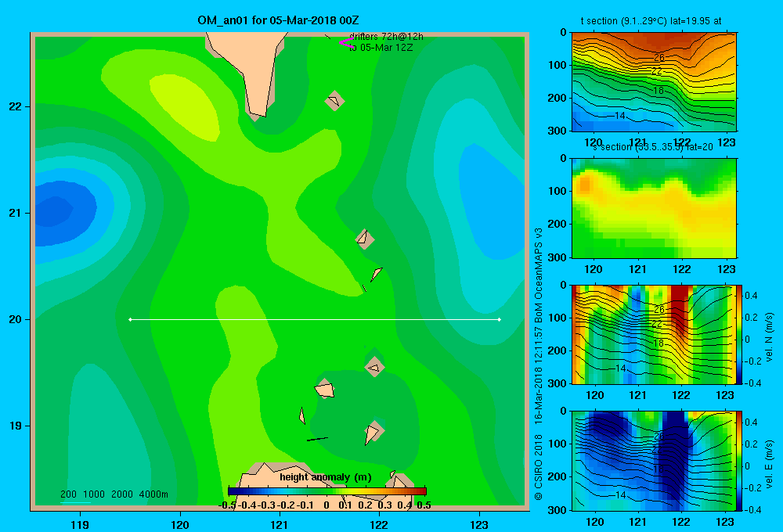This screenshot has height=532, width=783.
Task: Click the '200 1000 2000 4000m' depth legend
Action: click(114, 494)
